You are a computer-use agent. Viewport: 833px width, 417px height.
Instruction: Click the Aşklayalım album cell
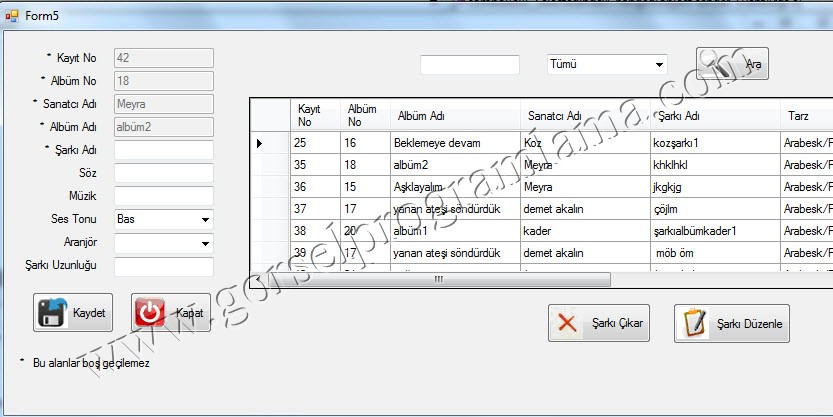point(454,186)
